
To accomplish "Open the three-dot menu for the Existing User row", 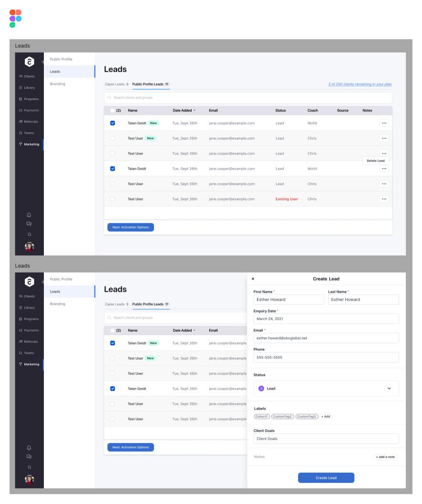I will pos(384,199).
